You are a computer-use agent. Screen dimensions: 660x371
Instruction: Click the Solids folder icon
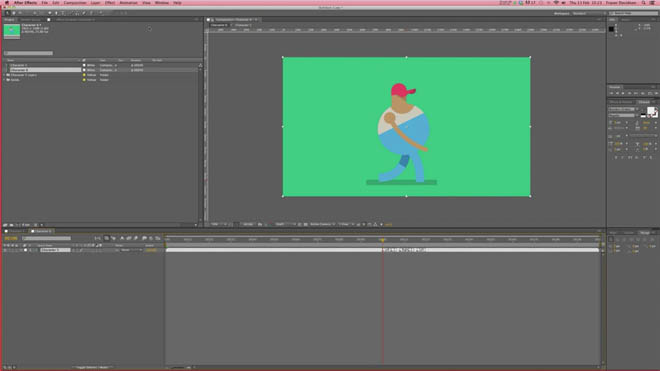point(8,80)
